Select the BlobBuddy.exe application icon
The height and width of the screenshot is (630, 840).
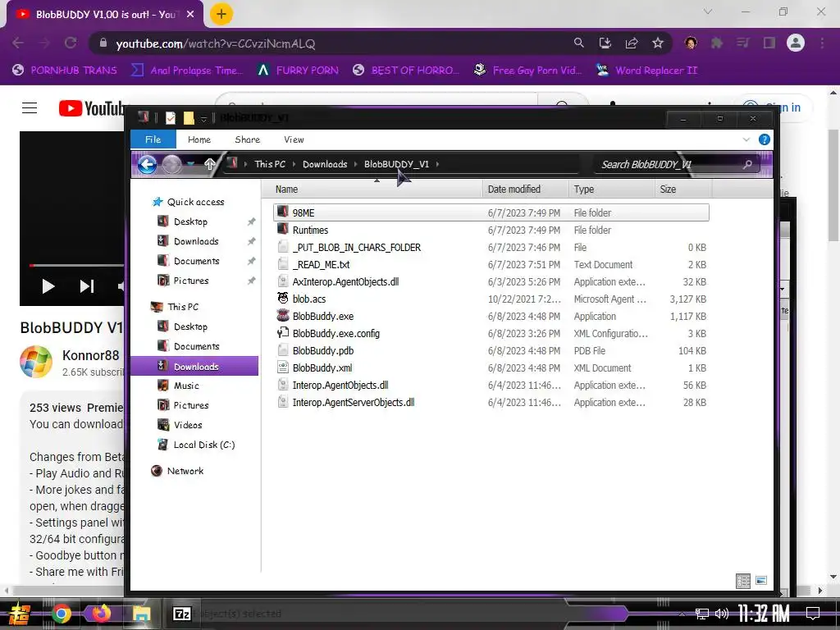283,316
